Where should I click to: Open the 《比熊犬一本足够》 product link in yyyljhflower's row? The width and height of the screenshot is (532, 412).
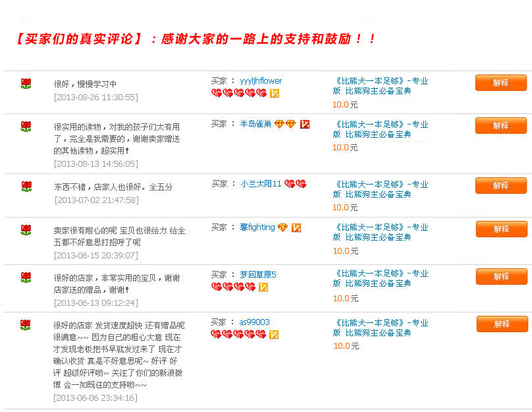click(x=380, y=86)
